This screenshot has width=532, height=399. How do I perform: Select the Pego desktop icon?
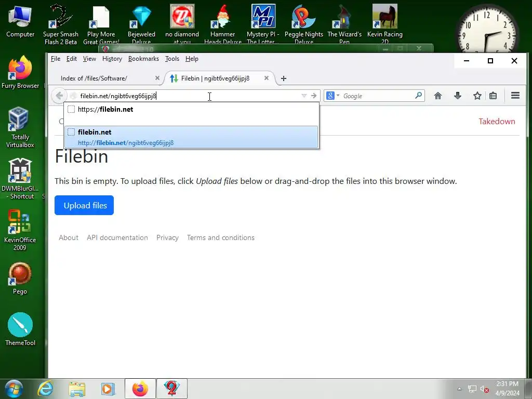20,278
